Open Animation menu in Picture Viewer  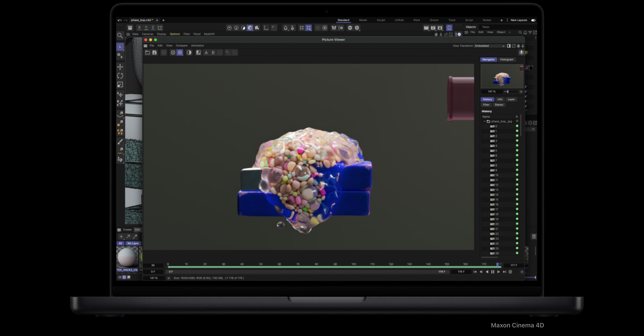tap(197, 46)
